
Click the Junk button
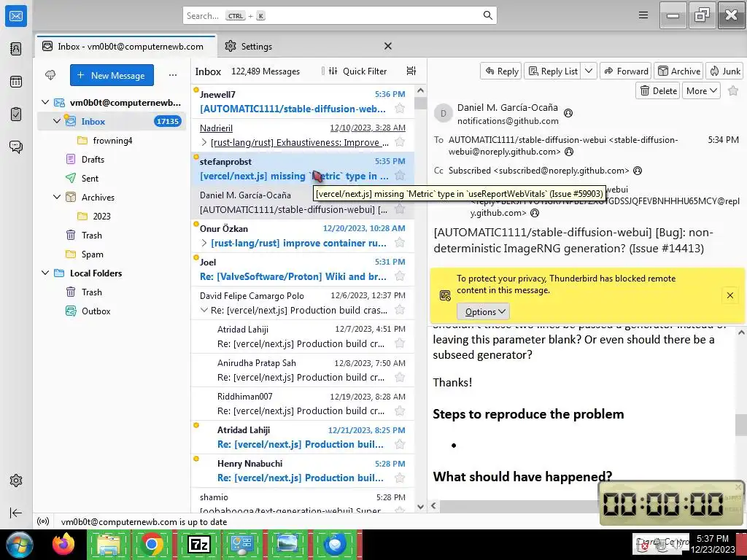coord(724,71)
